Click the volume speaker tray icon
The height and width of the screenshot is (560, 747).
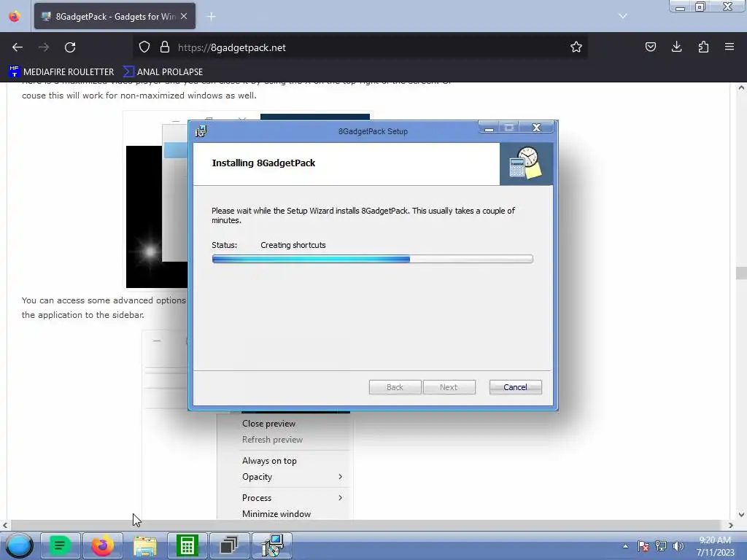(x=678, y=546)
